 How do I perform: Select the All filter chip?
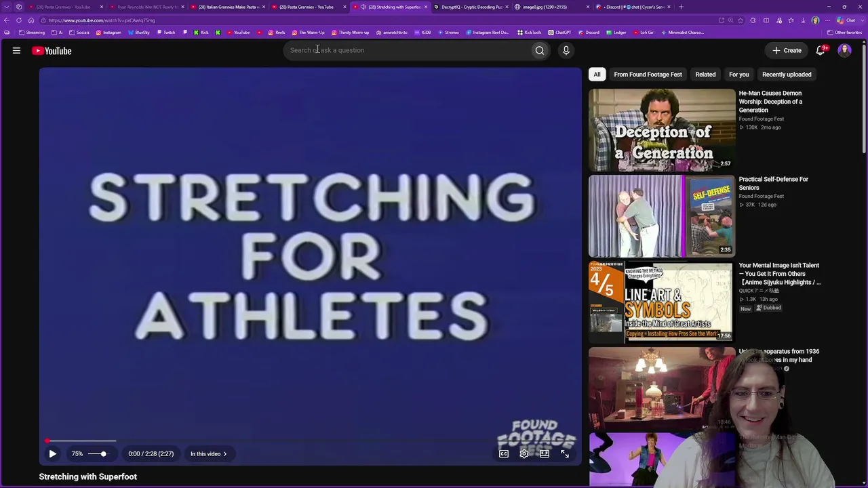point(597,75)
